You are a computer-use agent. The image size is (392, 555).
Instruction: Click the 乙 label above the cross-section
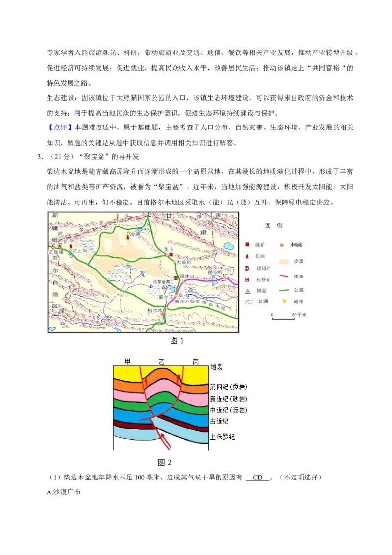pos(162,361)
